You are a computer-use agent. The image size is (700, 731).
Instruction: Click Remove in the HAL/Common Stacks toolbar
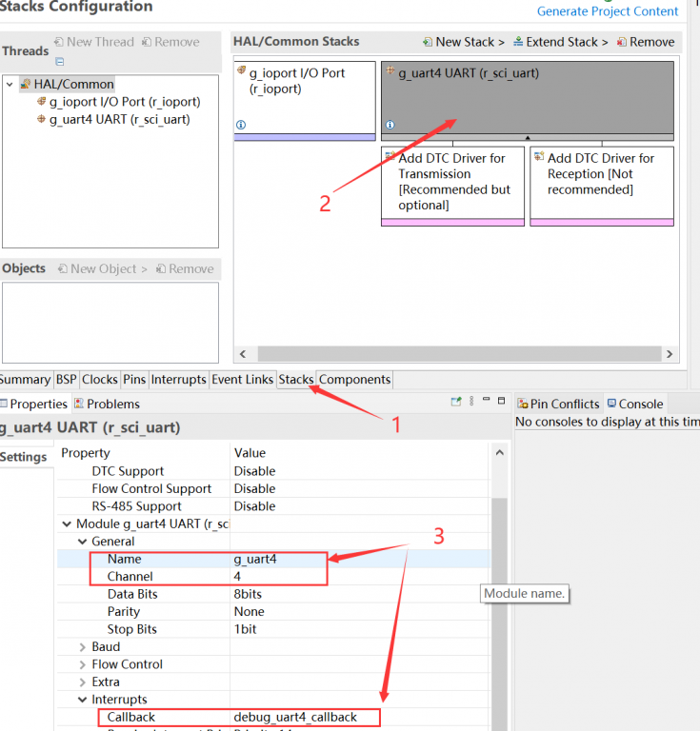tap(646, 42)
